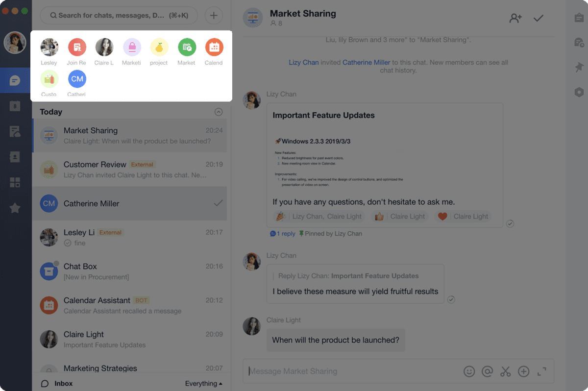Open the Favorites star icon in sidebar

point(15,208)
